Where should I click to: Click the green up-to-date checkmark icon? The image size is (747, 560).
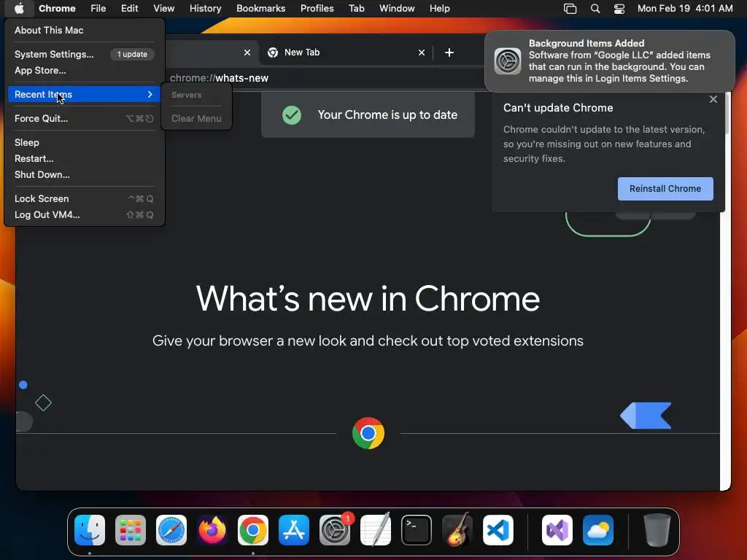(x=292, y=114)
